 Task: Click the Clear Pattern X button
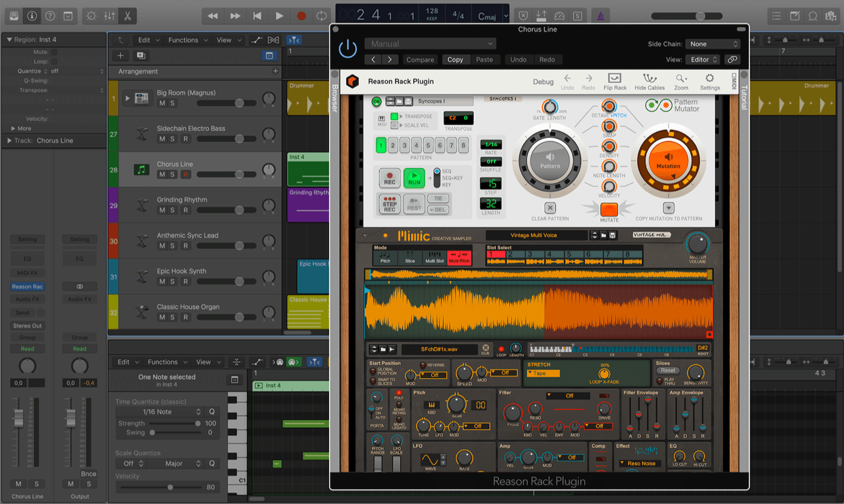[550, 208]
